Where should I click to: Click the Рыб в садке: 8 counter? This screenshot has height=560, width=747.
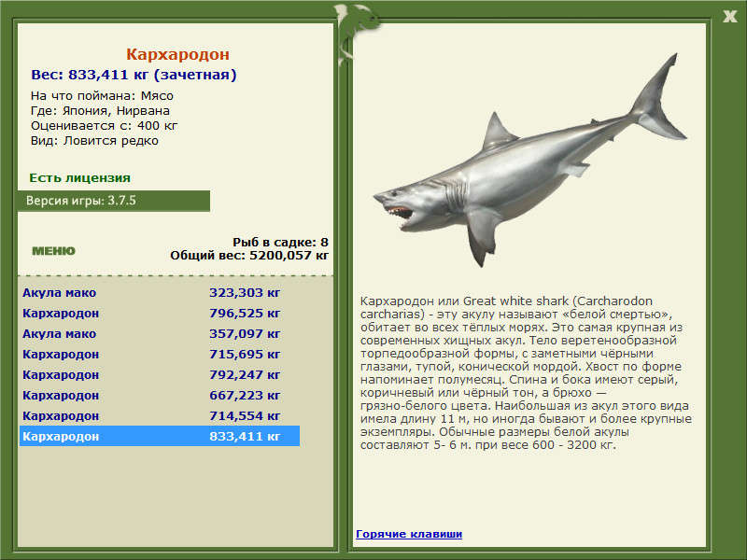coord(281,242)
